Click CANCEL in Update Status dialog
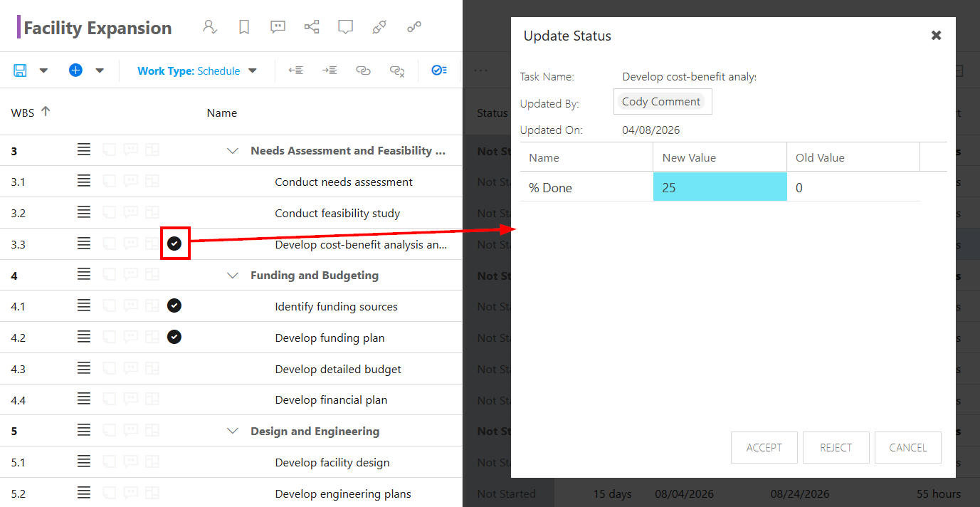 pos(908,447)
